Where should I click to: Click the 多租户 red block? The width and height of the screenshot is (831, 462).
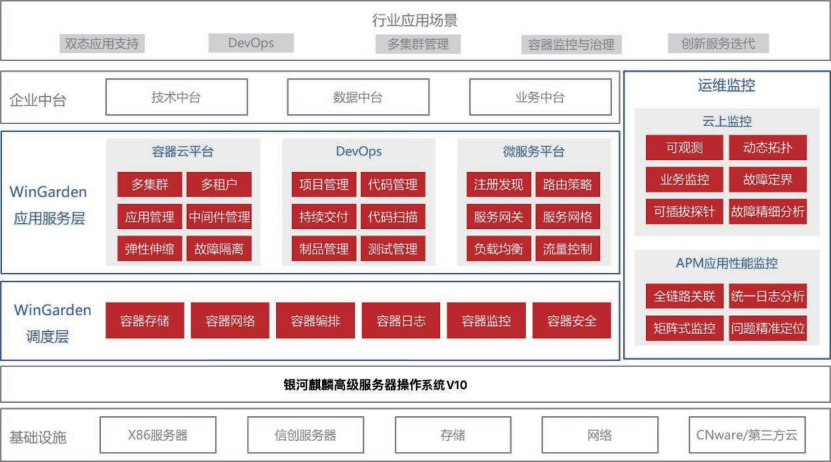tap(219, 184)
